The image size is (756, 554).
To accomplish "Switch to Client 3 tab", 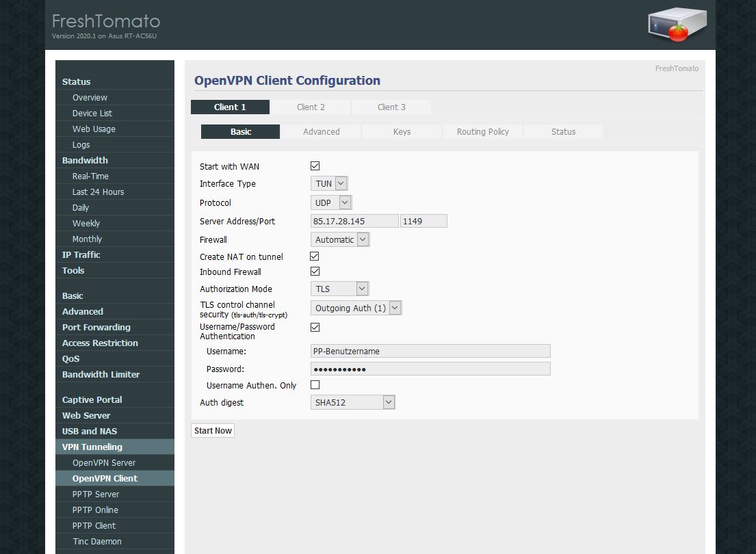I will [x=391, y=107].
